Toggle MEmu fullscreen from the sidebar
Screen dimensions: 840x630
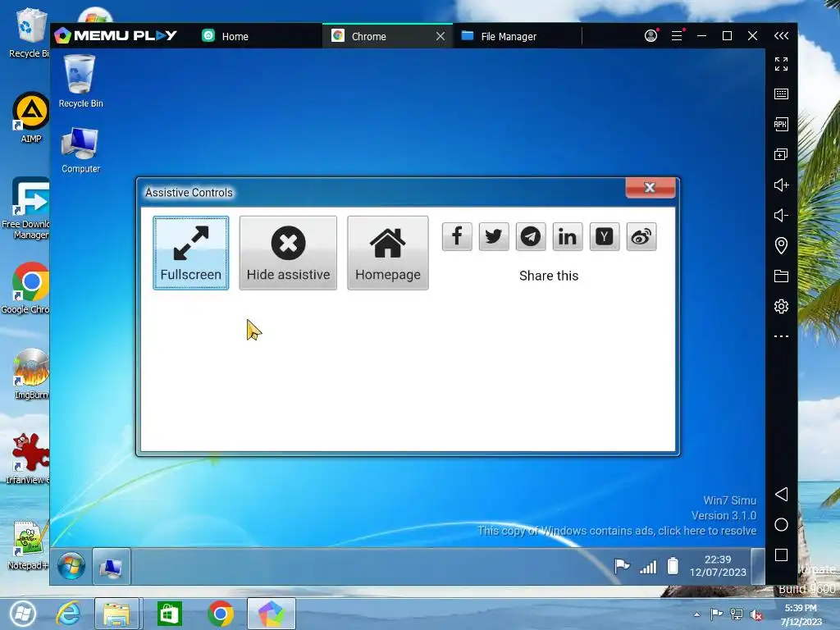(x=781, y=64)
